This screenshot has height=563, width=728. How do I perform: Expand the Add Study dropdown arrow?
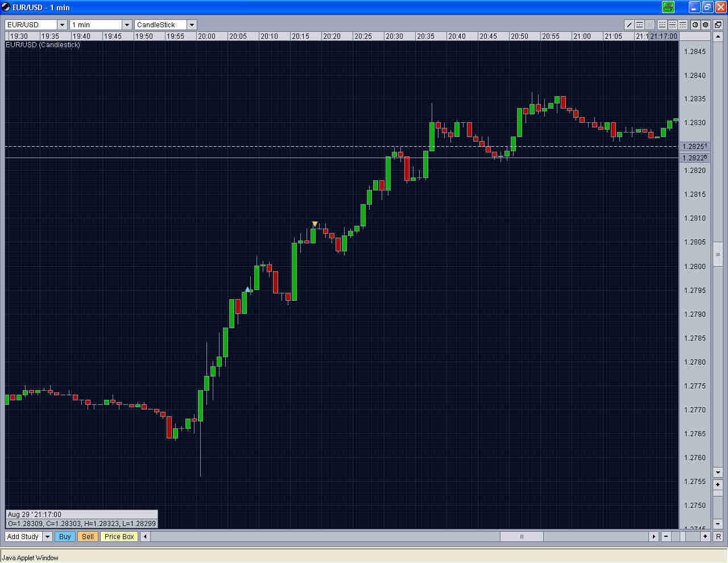click(x=48, y=536)
